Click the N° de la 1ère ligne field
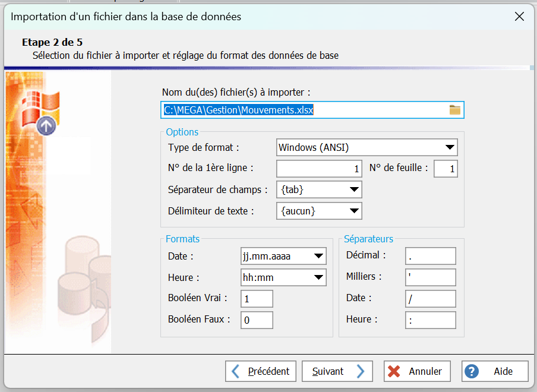This screenshot has height=392, width=537. pos(319,169)
